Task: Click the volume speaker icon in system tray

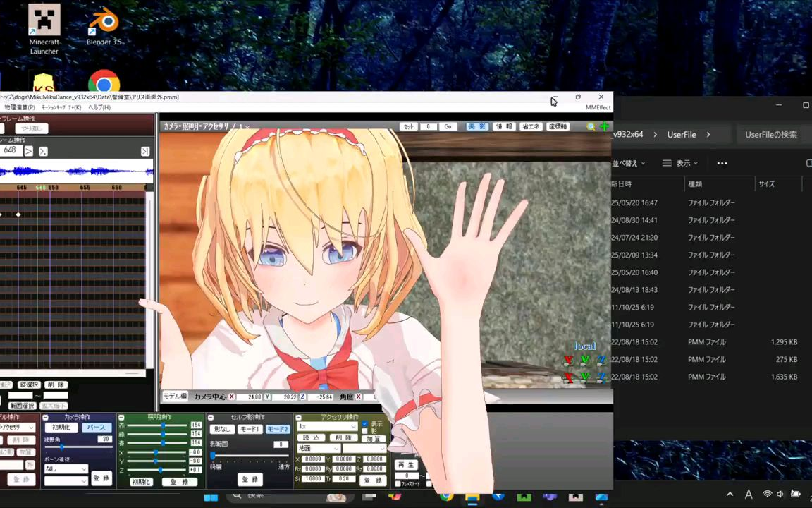Action: click(x=780, y=495)
